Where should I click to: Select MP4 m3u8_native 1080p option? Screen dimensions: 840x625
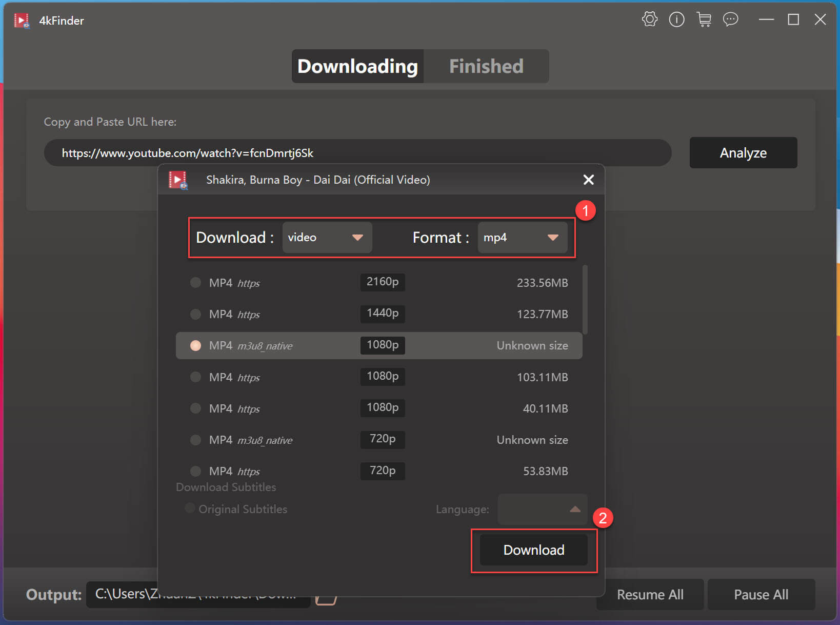pyautogui.click(x=379, y=345)
